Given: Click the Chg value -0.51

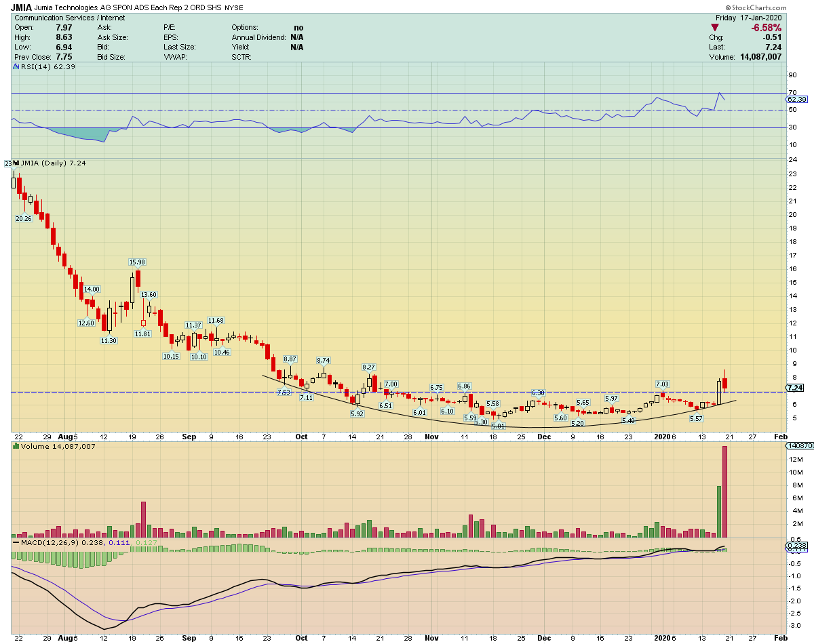Looking at the screenshot, I should click(x=773, y=37).
